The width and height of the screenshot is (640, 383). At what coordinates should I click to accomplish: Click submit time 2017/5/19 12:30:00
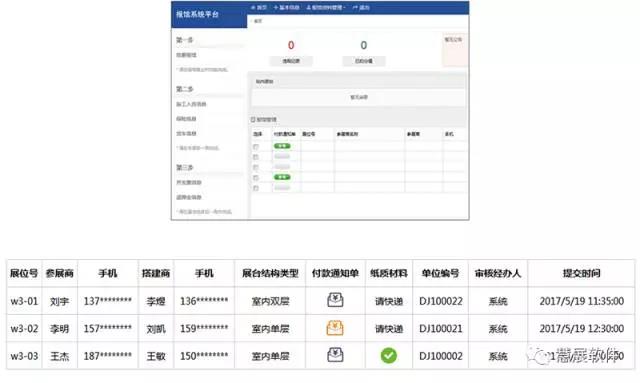[582, 328]
